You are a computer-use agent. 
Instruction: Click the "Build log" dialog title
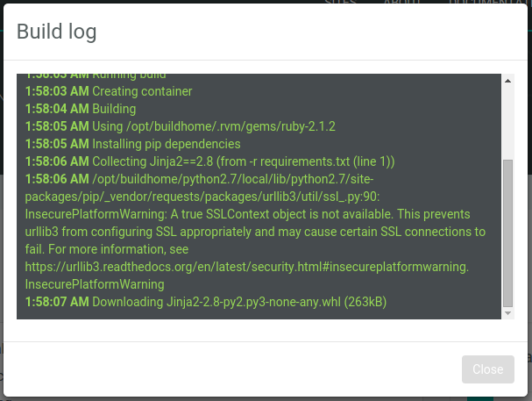tap(57, 32)
